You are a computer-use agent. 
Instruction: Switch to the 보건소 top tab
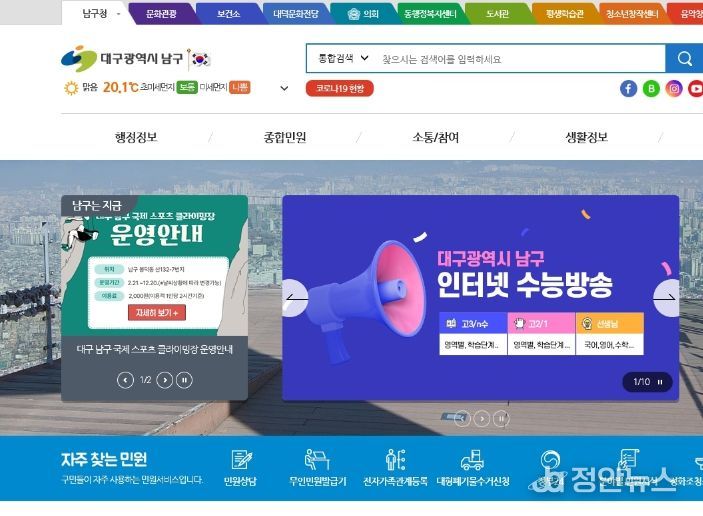229,14
